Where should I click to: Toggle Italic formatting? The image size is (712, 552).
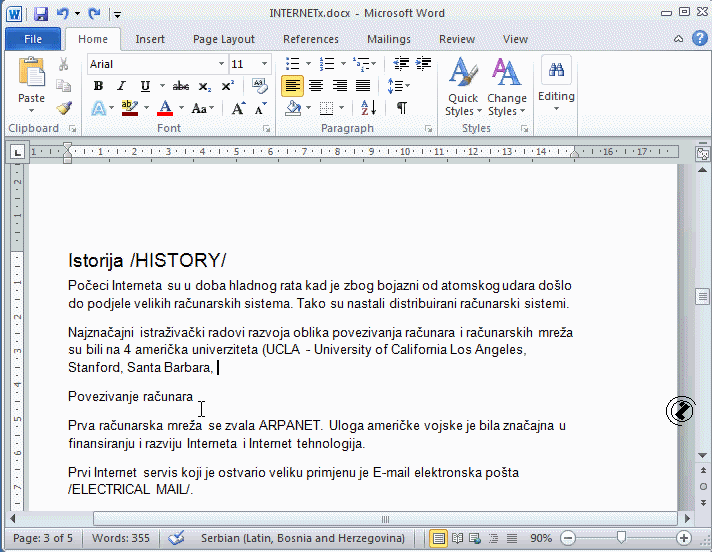[x=122, y=86]
